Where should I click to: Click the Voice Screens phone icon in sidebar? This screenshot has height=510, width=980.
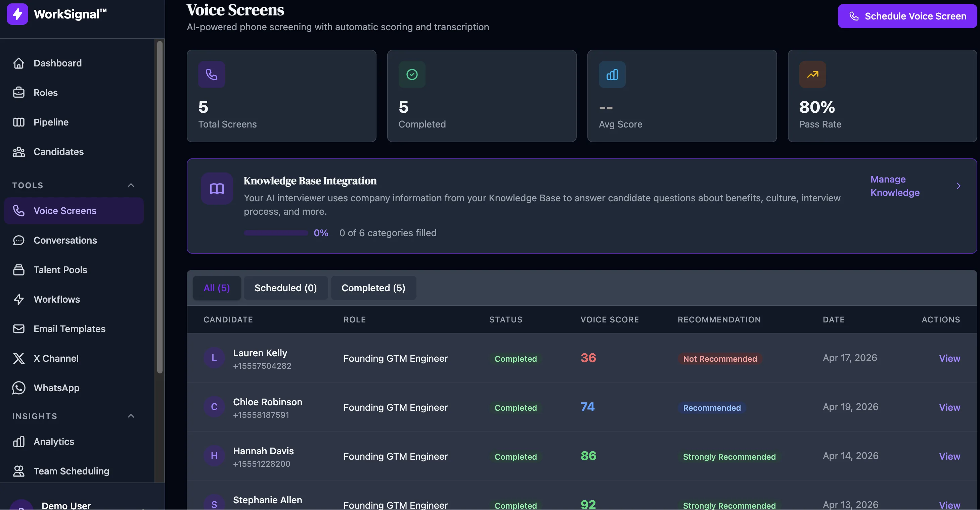19,210
